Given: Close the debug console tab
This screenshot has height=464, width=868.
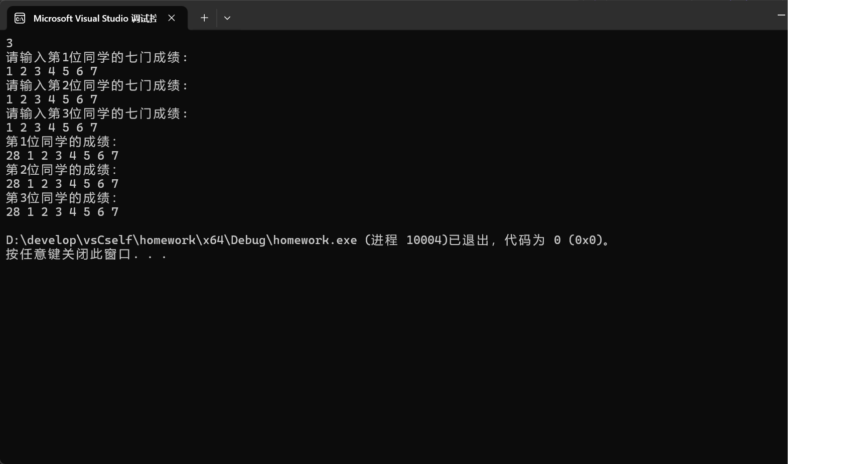Looking at the screenshot, I should coord(171,18).
